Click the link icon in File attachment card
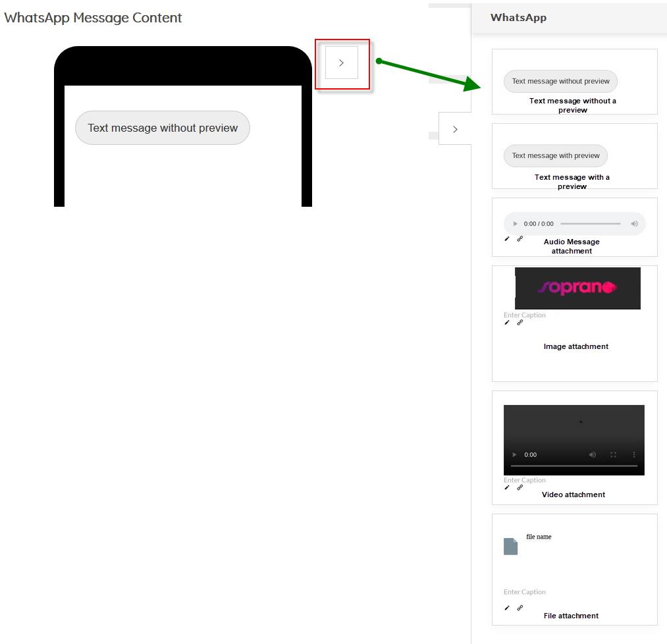The height and width of the screenshot is (644, 667). tap(520, 608)
